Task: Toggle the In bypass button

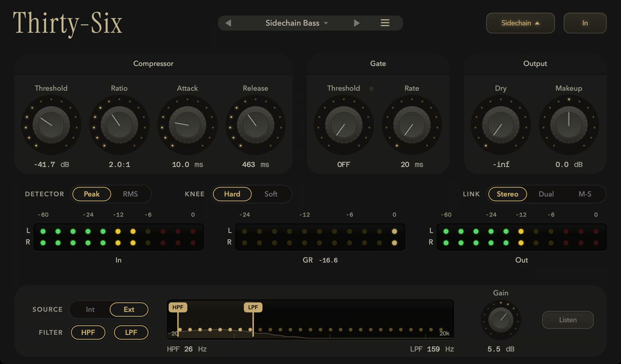Action: (x=585, y=23)
